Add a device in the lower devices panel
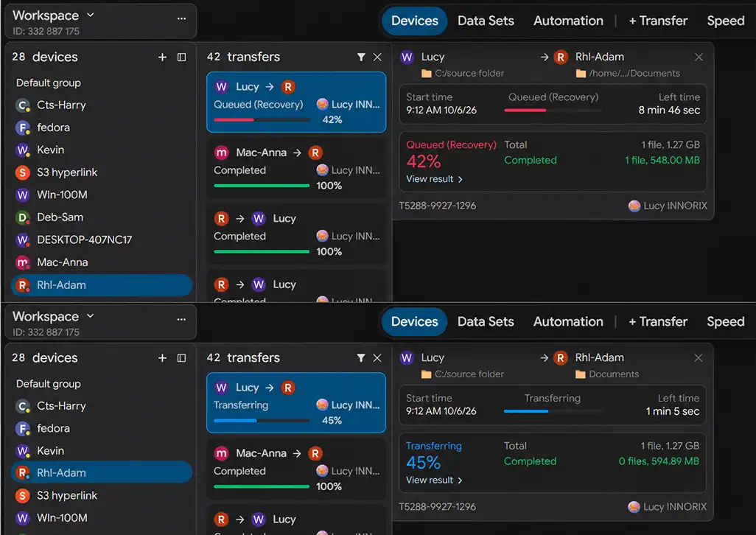 (162, 358)
